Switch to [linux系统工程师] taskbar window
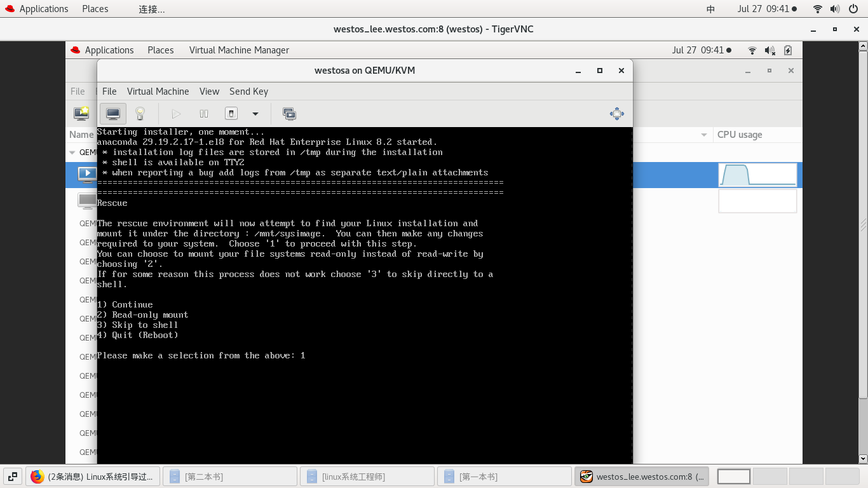The width and height of the screenshot is (868, 488). (x=367, y=477)
